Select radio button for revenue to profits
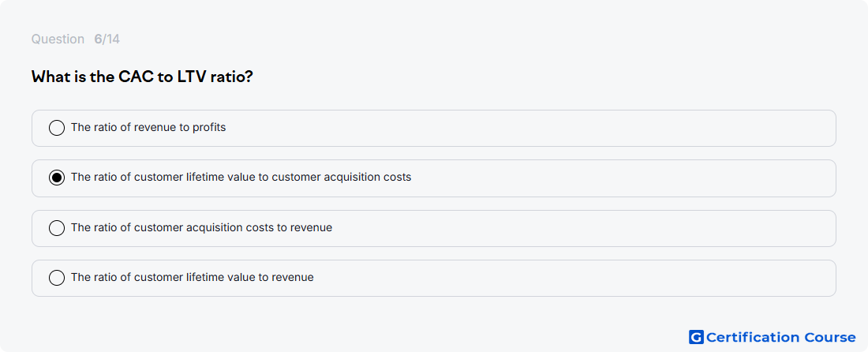 [x=57, y=128]
